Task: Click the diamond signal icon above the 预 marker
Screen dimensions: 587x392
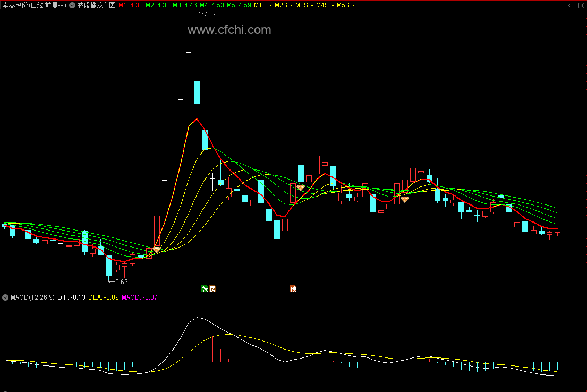Action: (301, 187)
